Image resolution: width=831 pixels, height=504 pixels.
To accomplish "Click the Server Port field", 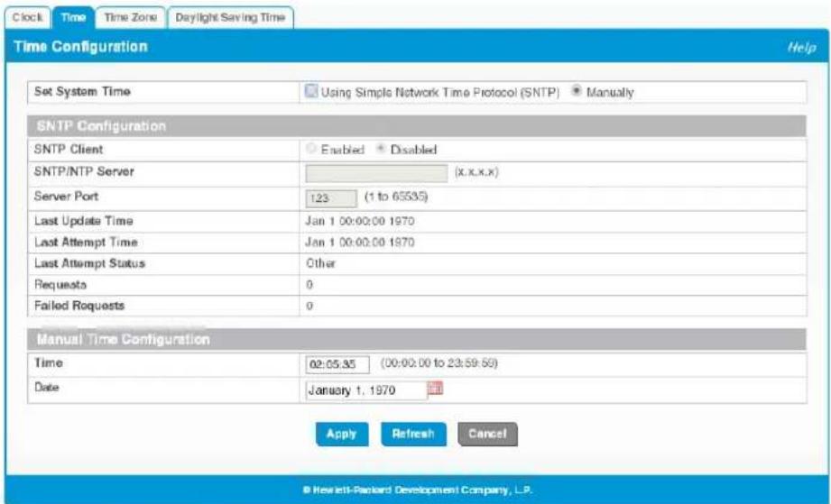I will pos(331,198).
